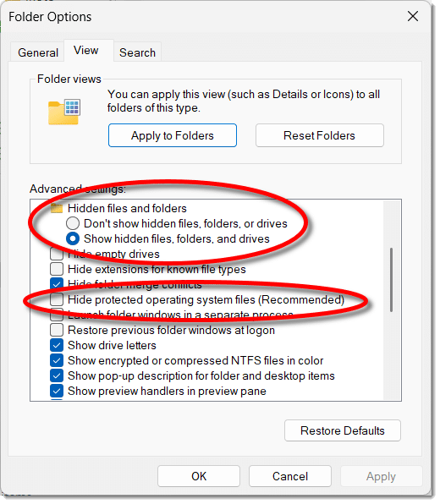Click the Folder views folder icon
Viewport: 440px width, 504px height.
click(x=64, y=112)
